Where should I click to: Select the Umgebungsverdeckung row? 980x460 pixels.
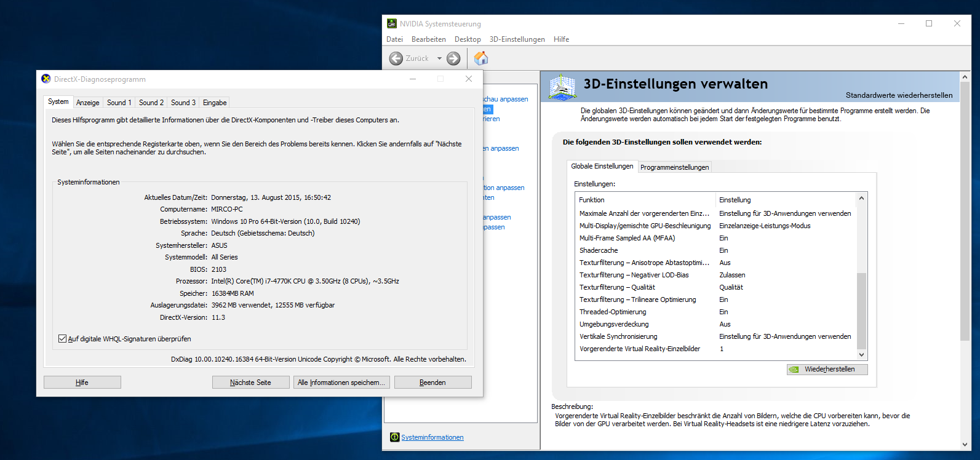coord(715,324)
